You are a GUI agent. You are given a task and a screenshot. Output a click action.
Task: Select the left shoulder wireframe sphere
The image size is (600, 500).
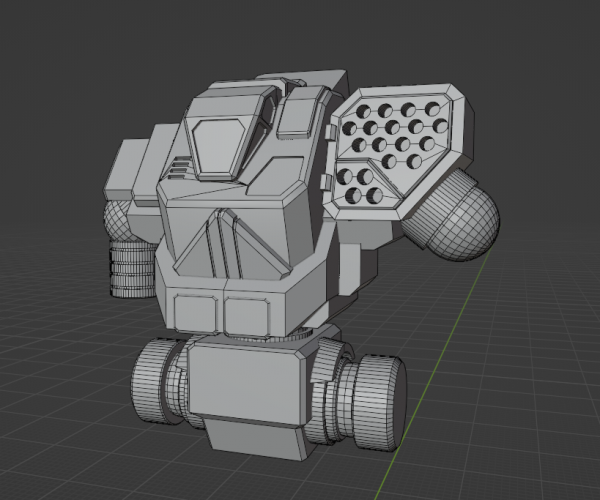[x=127, y=222]
